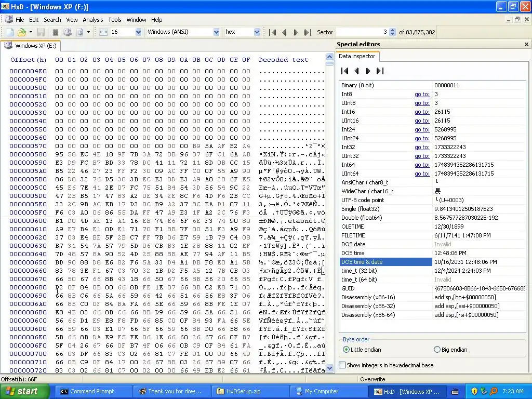Image resolution: width=532 pixels, height=399 pixels.
Task: Select the Windows XP (E:) document tab
Action: pos(31,46)
